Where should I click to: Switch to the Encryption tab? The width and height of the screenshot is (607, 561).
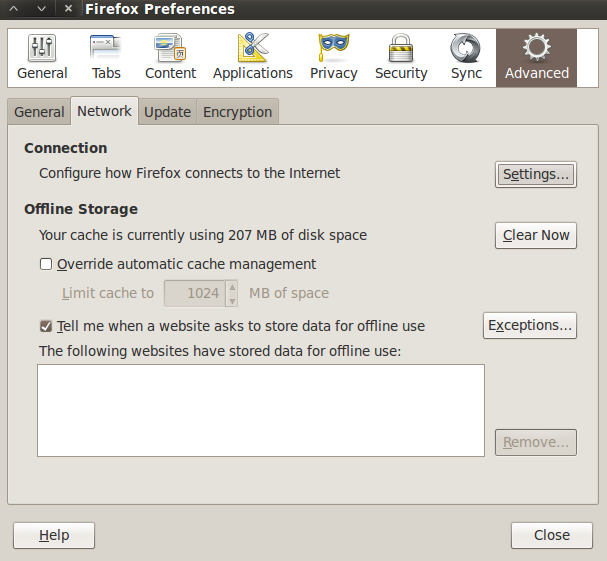[x=237, y=112]
